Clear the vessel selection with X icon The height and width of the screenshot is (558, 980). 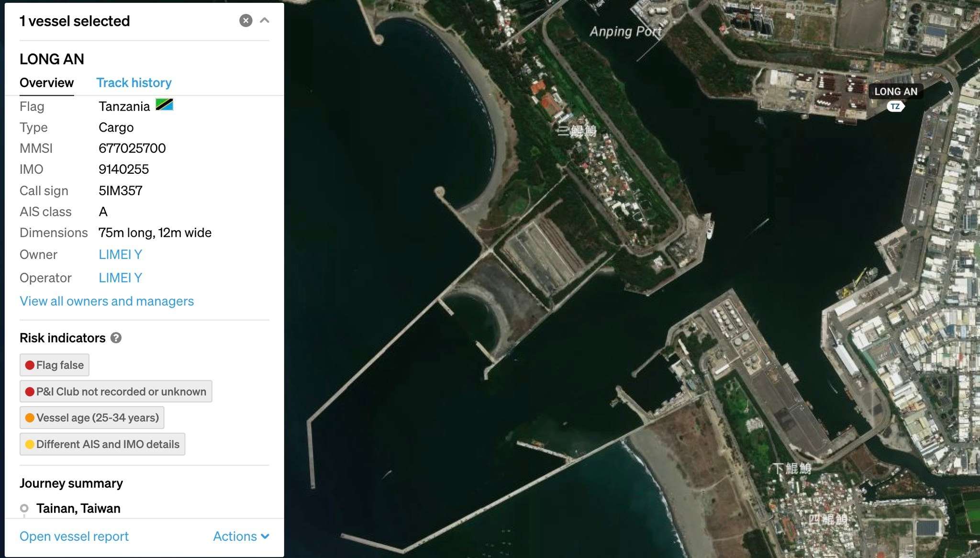pyautogui.click(x=245, y=21)
